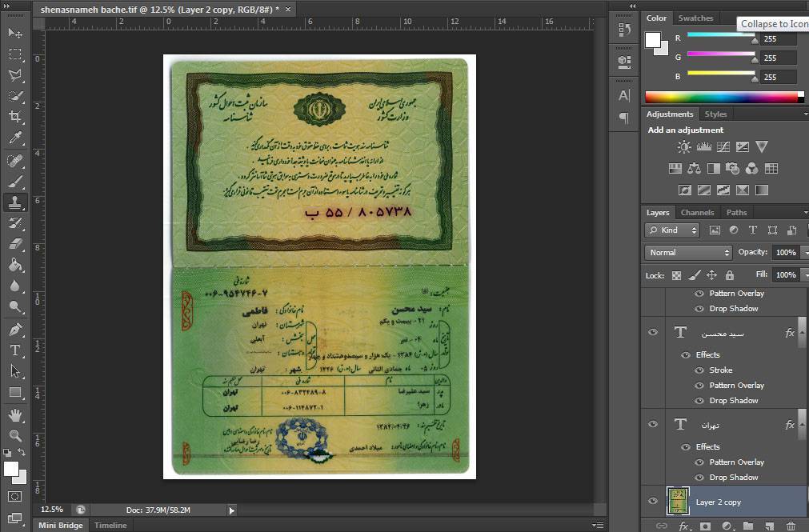Hide the Layer 2 copy layer
The image size is (809, 532).
653,501
